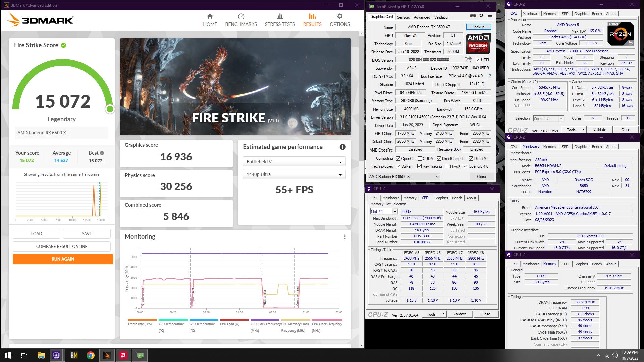The width and height of the screenshot is (644, 362).
Task: Click the SAVE button
Action: 87,234
